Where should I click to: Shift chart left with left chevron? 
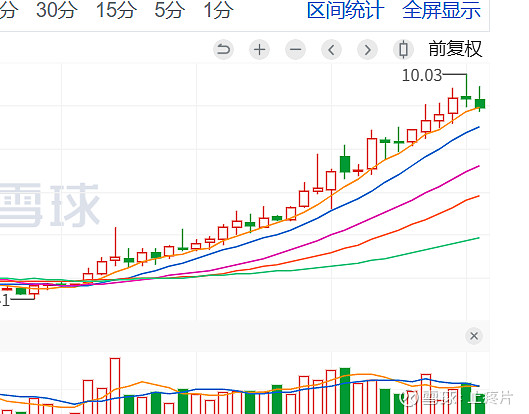332,50
